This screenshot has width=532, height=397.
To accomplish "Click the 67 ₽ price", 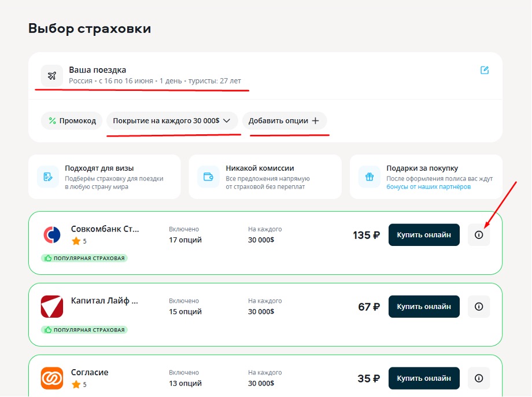I will coord(369,307).
